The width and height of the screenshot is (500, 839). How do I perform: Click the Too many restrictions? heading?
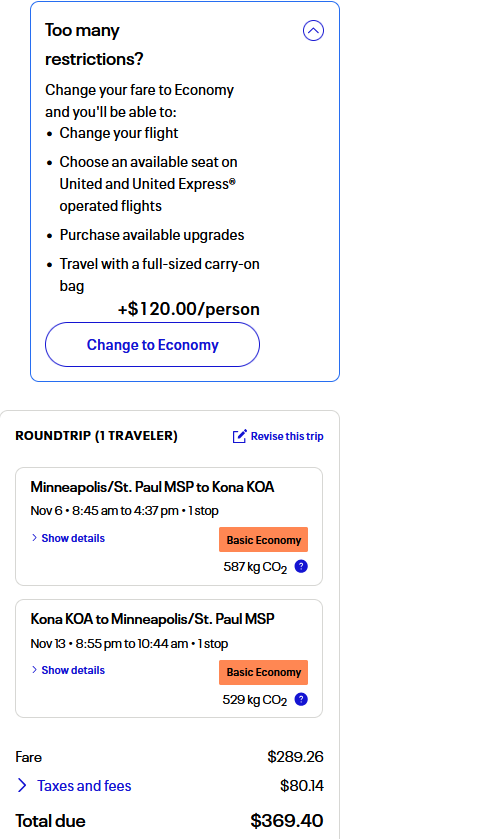pos(94,44)
